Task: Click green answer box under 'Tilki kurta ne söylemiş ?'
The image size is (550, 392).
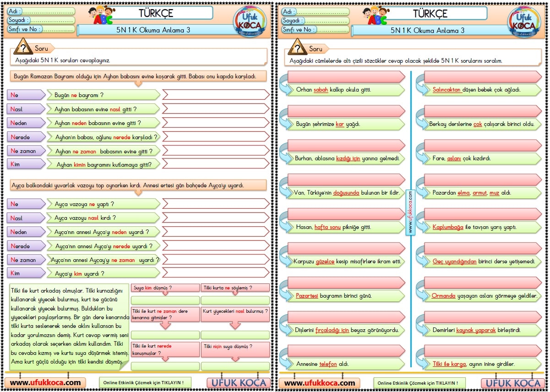Action: coord(235,300)
